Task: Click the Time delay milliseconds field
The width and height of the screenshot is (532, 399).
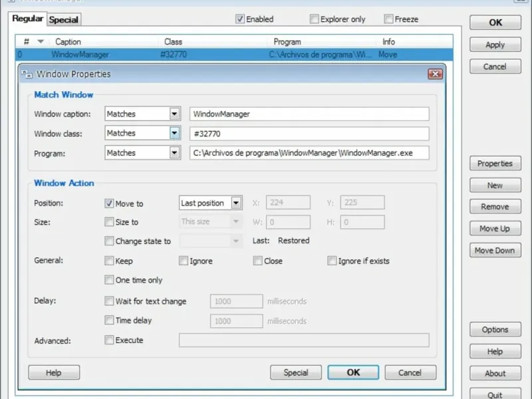Action: coord(237,321)
